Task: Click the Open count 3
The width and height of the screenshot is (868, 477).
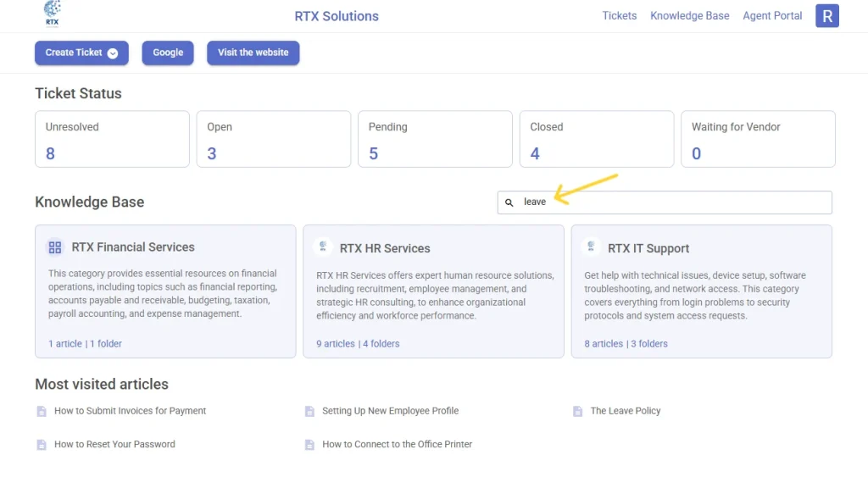Action: pos(211,154)
